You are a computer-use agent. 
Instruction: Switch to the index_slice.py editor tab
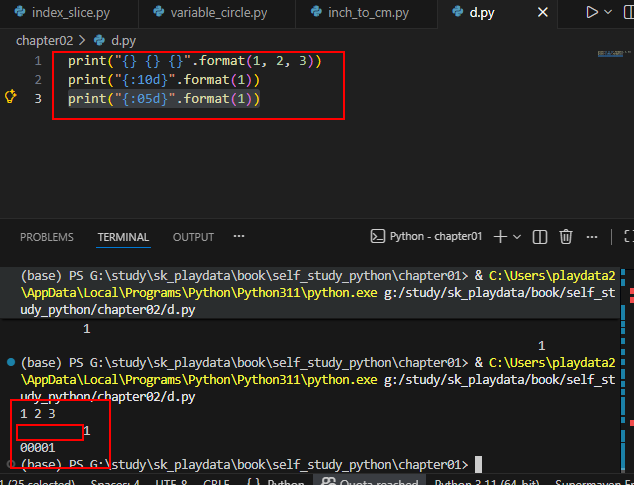pyautogui.click(x=69, y=13)
